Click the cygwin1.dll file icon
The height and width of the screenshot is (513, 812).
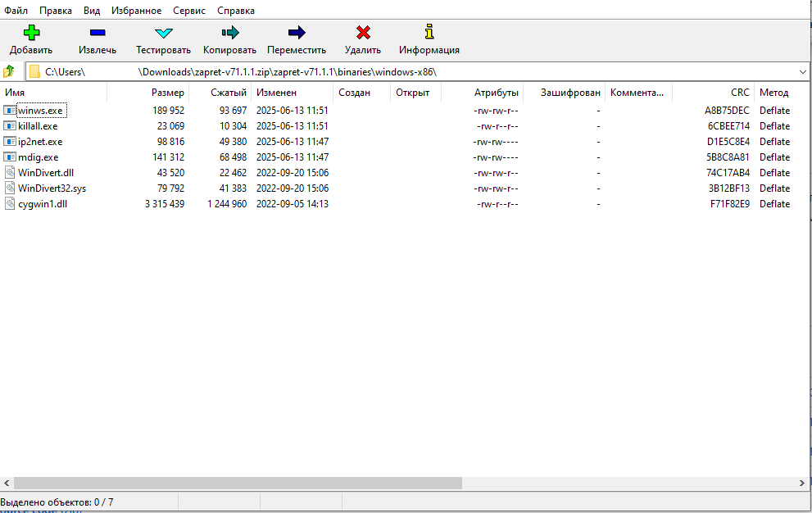tap(9, 204)
